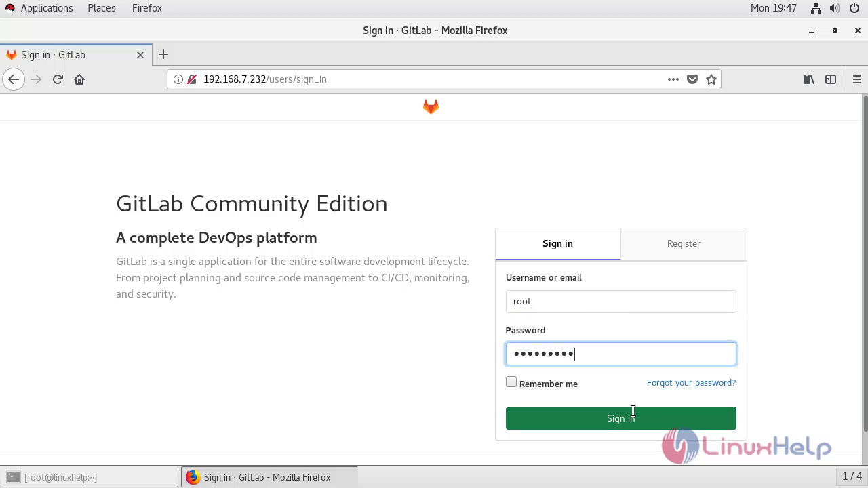Click the A complete DevOps platform text
The height and width of the screenshot is (488, 868).
[x=216, y=237]
